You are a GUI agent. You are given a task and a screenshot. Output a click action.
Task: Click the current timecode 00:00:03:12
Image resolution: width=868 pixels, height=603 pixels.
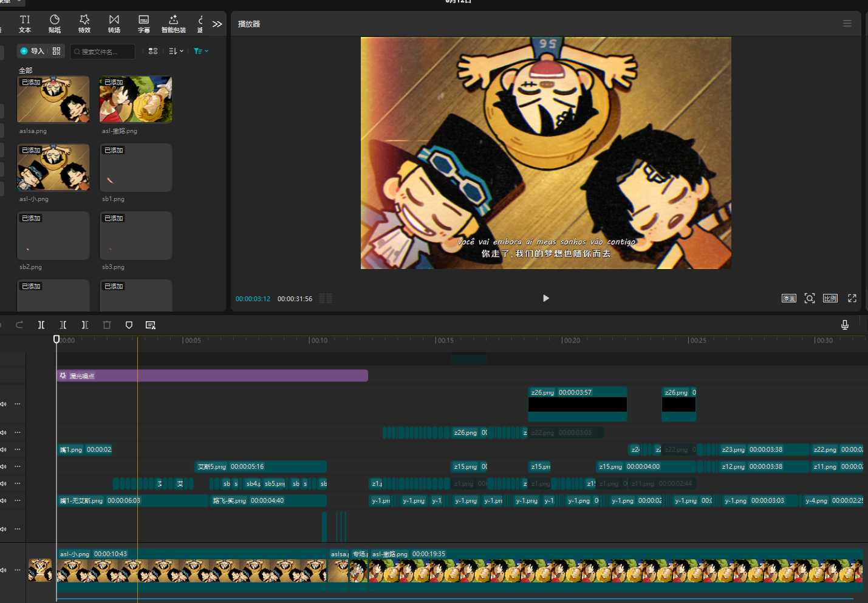253,299
